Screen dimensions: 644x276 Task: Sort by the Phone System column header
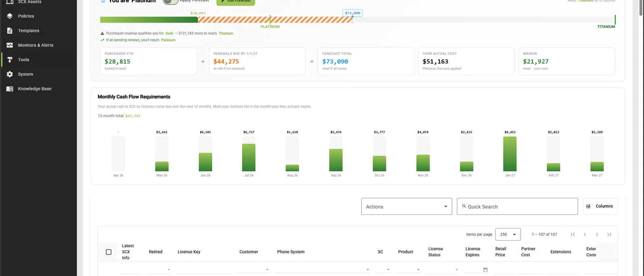click(x=291, y=252)
